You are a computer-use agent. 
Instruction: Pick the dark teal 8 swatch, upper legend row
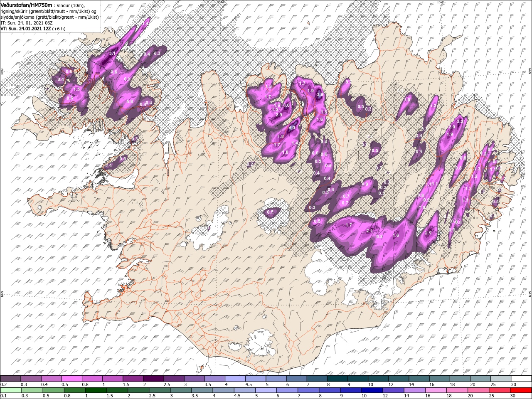pyautogui.click(x=337, y=379)
